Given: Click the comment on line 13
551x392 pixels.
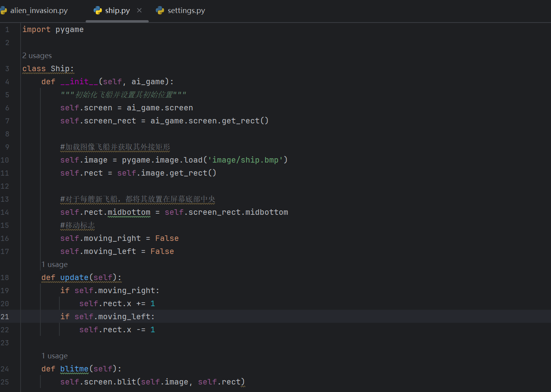Looking at the screenshot, I should (138, 199).
